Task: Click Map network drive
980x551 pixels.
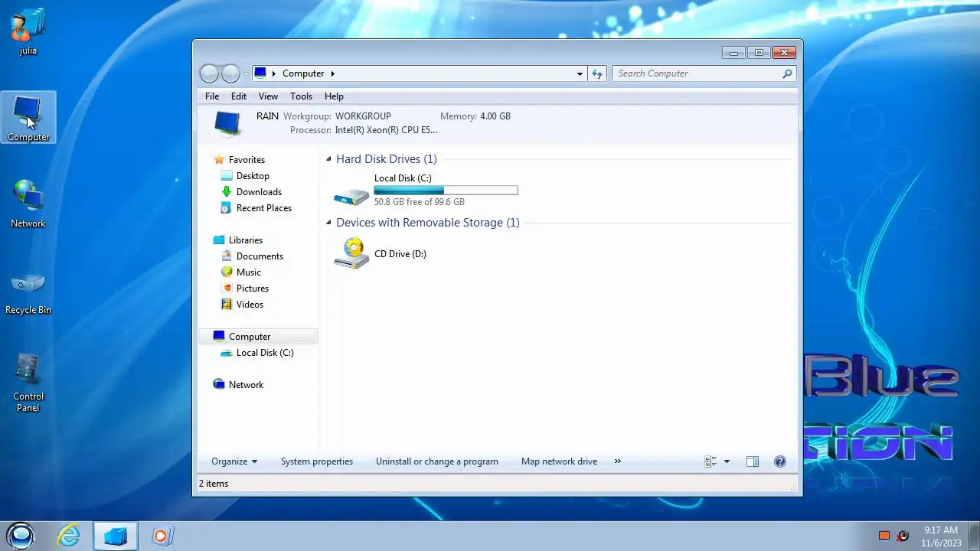Action: pos(559,461)
